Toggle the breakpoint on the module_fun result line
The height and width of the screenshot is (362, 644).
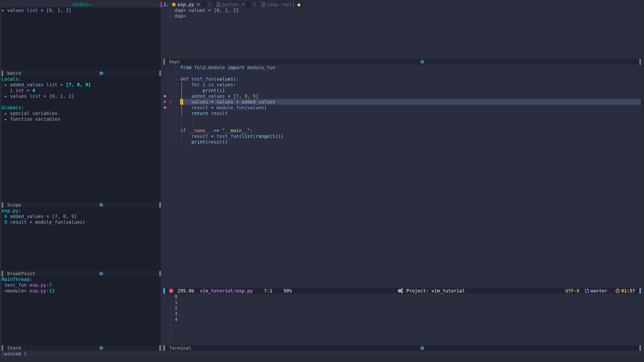(165, 108)
